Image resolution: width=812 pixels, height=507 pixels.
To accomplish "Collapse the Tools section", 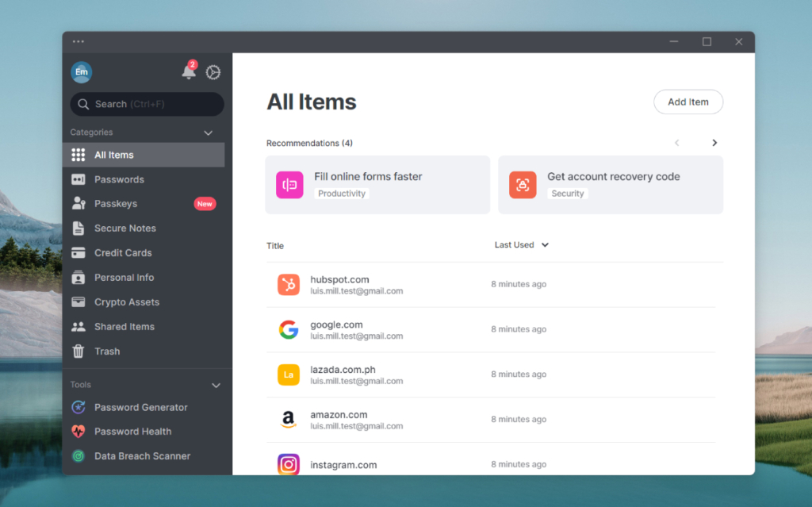I will pyautogui.click(x=216, y=385).
